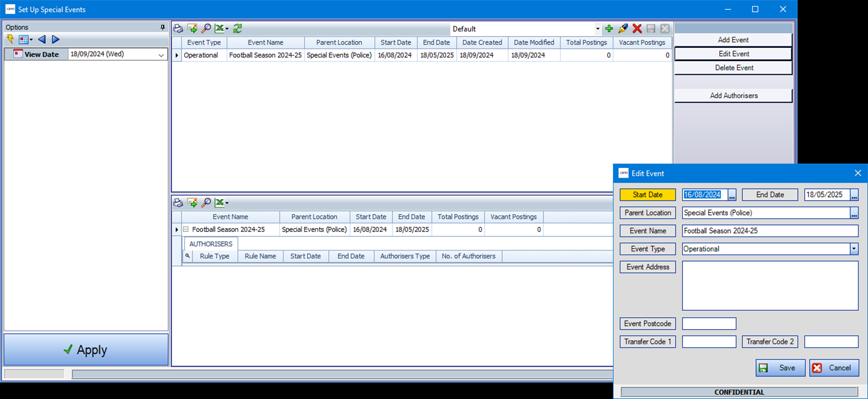Image resolution: width=868 pixels, height=399 pixels.
Task: Open the View Date dropdown
Action: pos(161,55)
